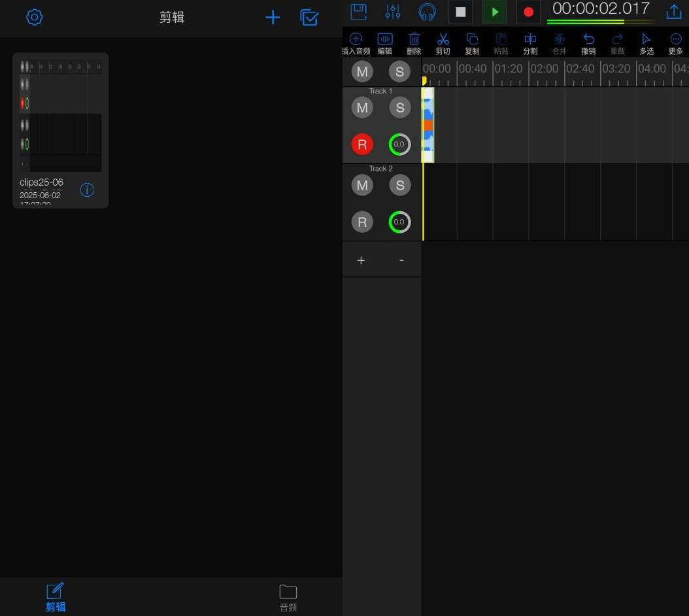Open the mixer sliders icon
This screenshot has height=616, width=689.
(x=393, y=12)
